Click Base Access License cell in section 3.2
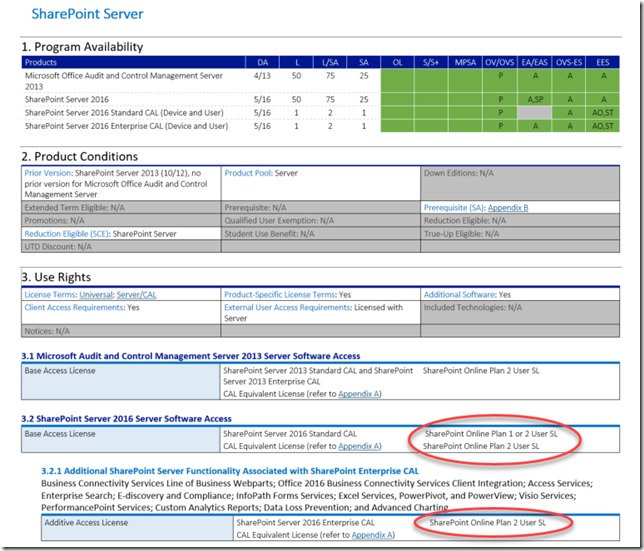The width and height of the screenshot is (644, 551). pyautogui.click(x=121, y=440)
